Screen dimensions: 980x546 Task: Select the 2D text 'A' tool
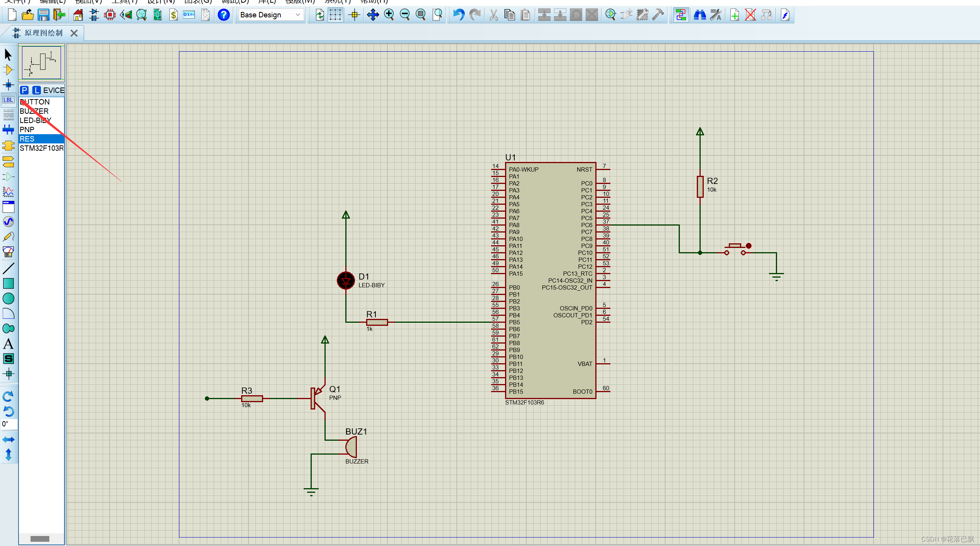[x=8, y=344]
